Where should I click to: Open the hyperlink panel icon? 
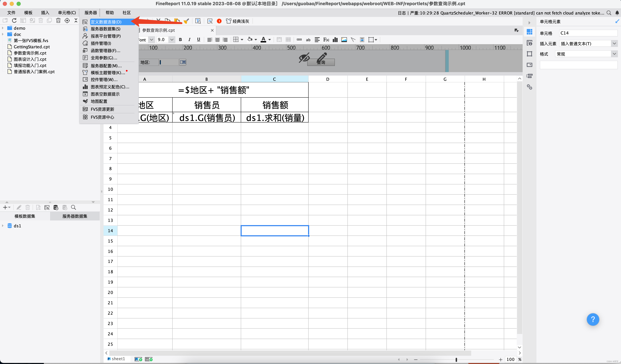[529, 87]
